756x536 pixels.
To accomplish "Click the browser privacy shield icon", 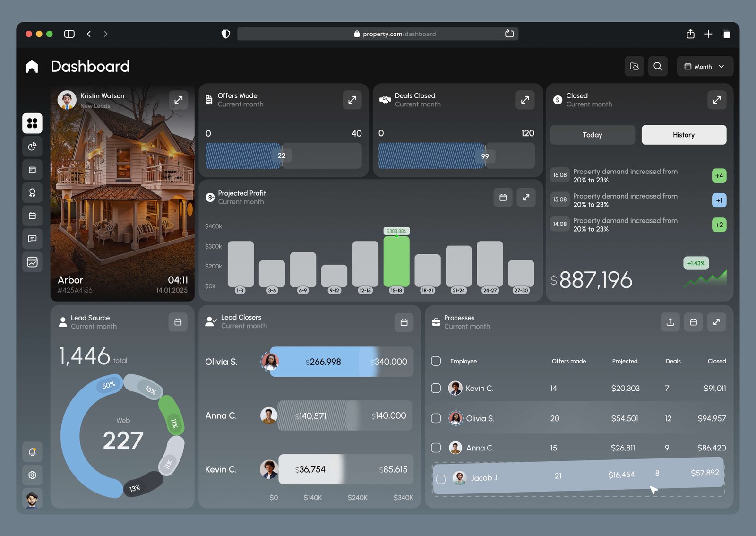I will pos(226,34).
